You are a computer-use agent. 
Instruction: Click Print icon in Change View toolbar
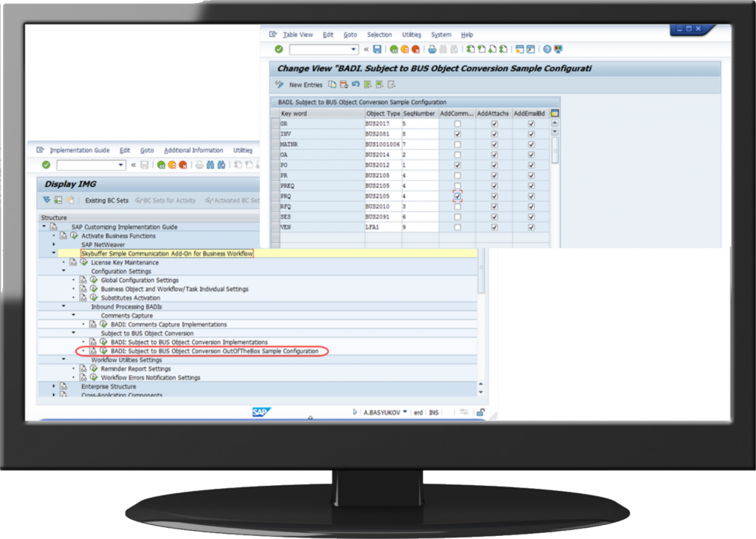click(432, 49)
